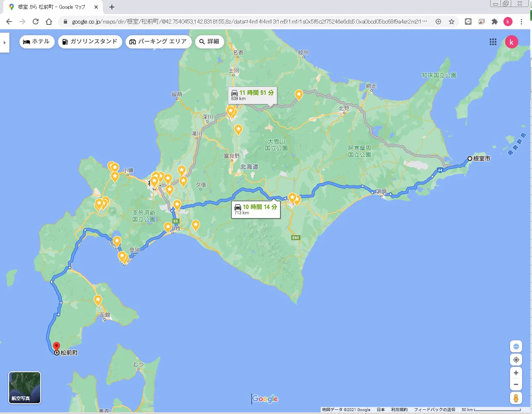Select the 10 時間 14 分 route label
The width and height of the screenshot is (532, 414).
click(x=256, y=209)
